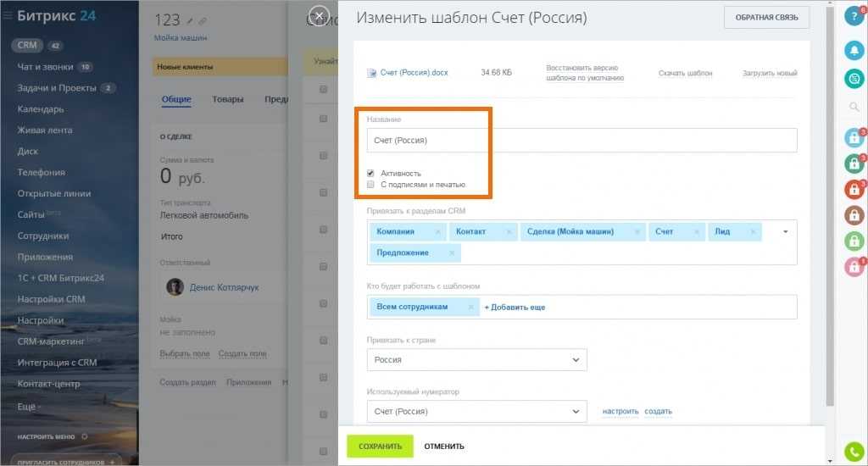Close the template editor with the X button
The image size is (868, 466).
pos(319,17)
